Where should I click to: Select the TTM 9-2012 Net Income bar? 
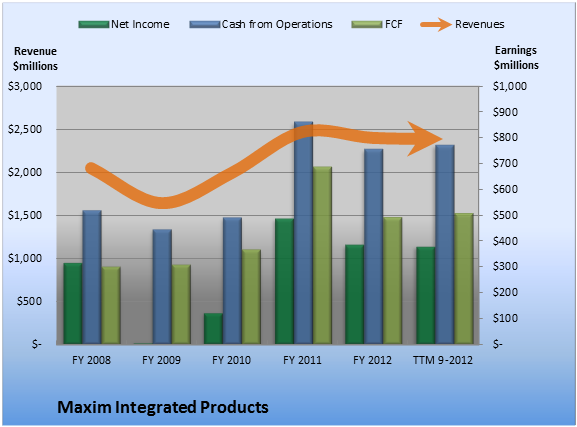click(425, 296)
